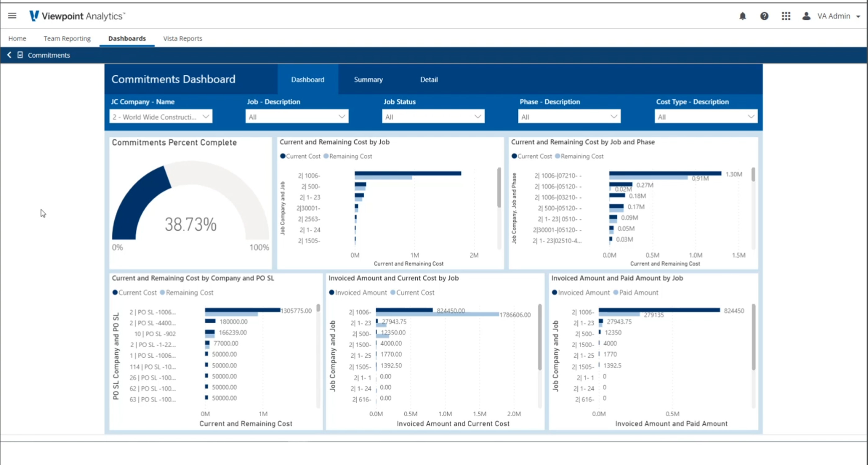Click the Commitments report page icon
868x465 pixels.
click(20, 55)
